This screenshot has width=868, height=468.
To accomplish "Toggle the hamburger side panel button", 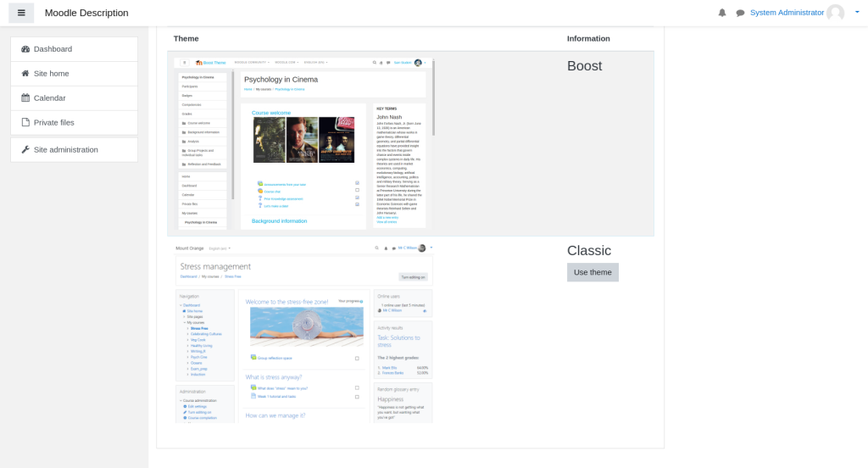I will pos(21,13).
